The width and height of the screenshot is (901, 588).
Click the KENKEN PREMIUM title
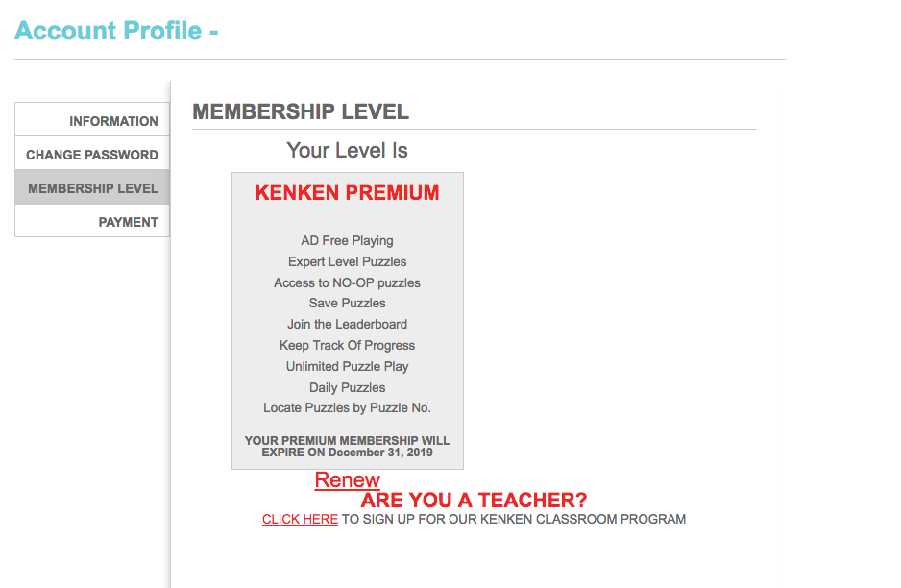347,193
